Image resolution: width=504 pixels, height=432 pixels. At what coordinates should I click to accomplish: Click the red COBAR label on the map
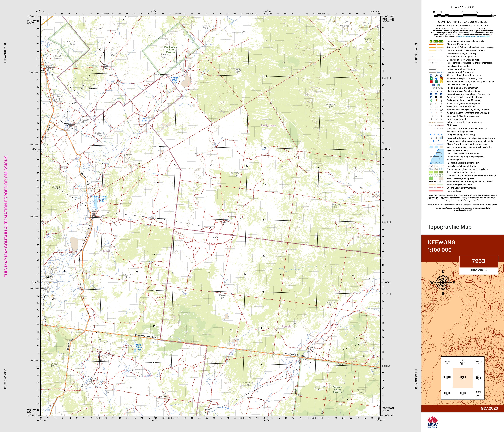click(211, 244)
